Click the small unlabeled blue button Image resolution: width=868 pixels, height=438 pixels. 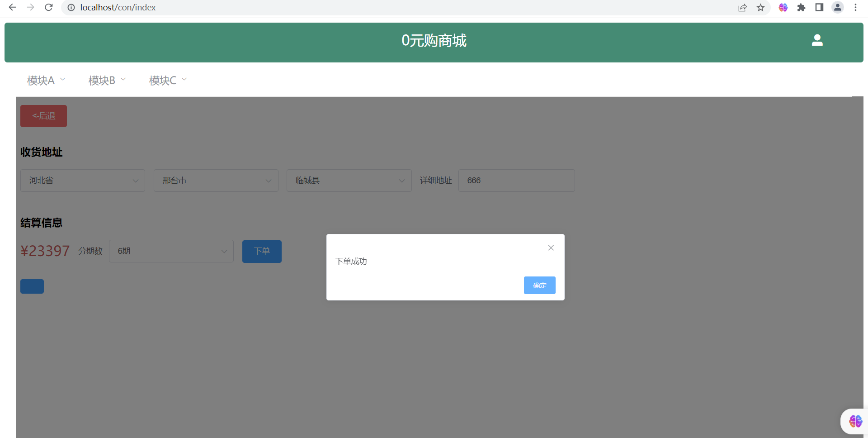point(32,286)
